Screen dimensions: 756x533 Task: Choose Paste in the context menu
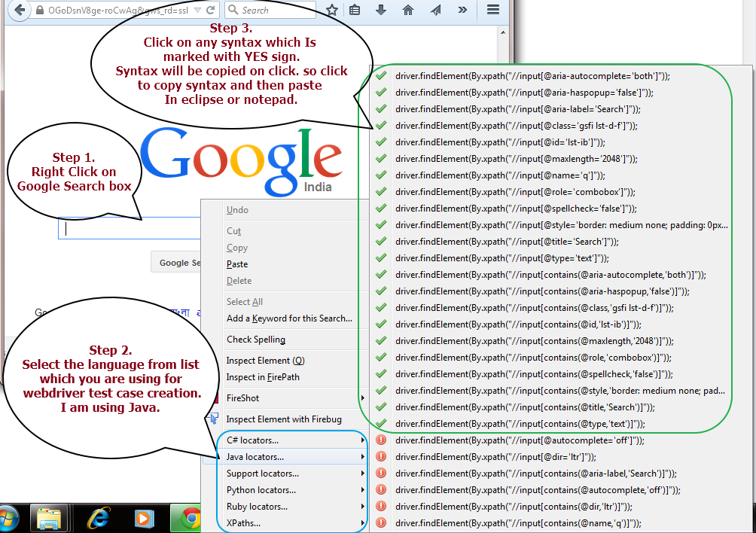[x=285, y=264]
